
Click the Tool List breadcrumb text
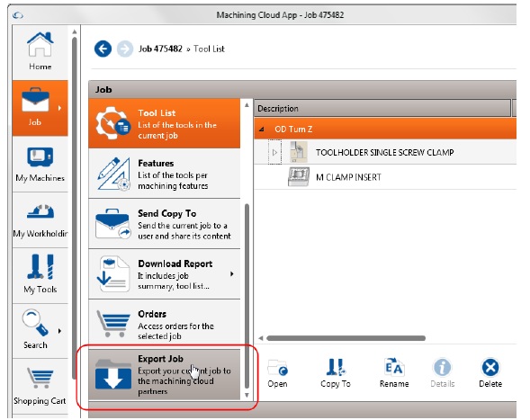[209, 49]
